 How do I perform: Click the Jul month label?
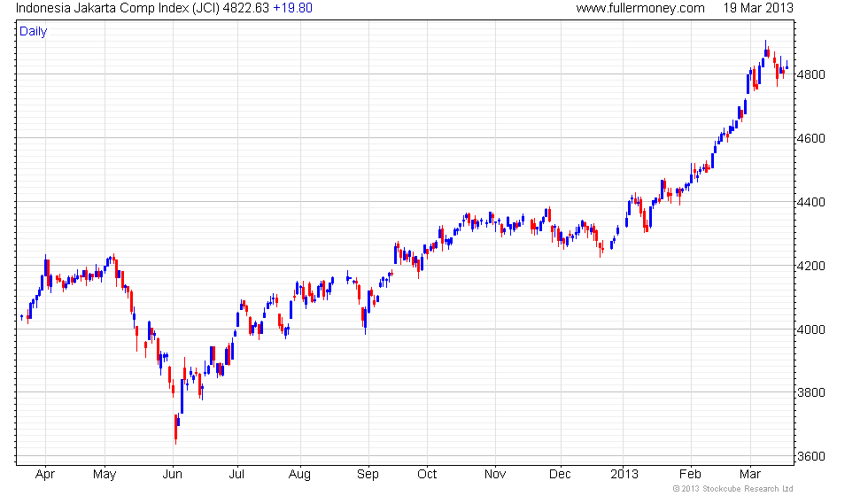(x=237, y=475)
